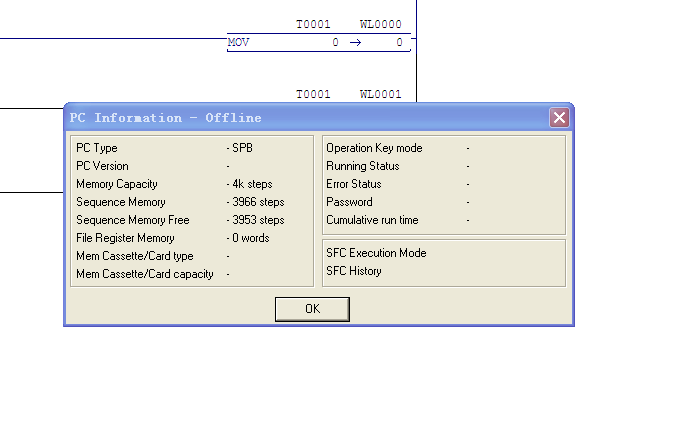Close the PC Information dialog

pyautogui.click(x=559, y=118)
